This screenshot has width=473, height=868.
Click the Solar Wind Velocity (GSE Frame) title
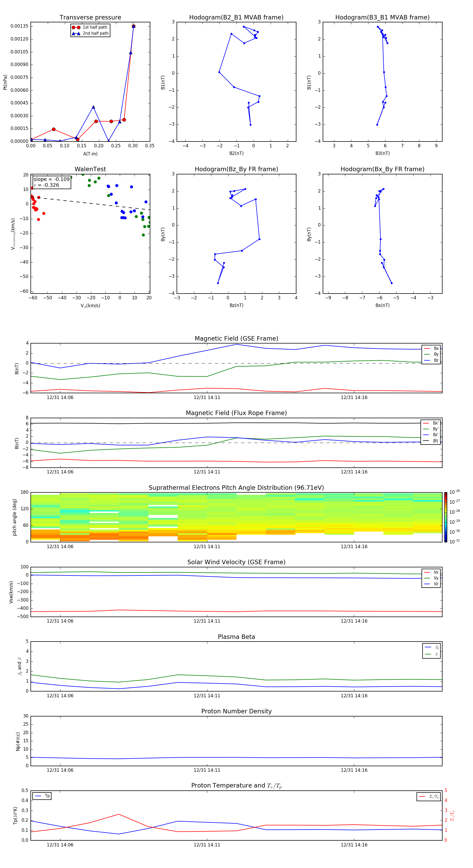(x=236, y=562)
